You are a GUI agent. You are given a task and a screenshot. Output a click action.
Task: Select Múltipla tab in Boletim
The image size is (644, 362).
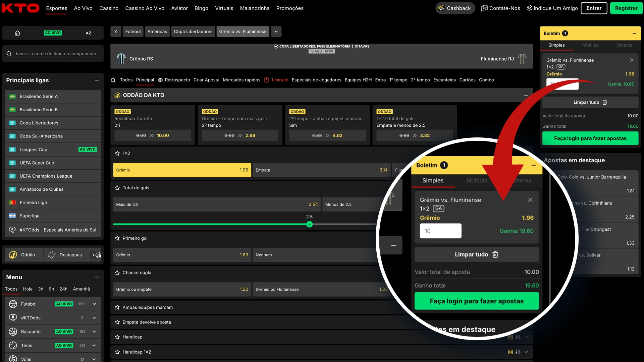[590, 45]
